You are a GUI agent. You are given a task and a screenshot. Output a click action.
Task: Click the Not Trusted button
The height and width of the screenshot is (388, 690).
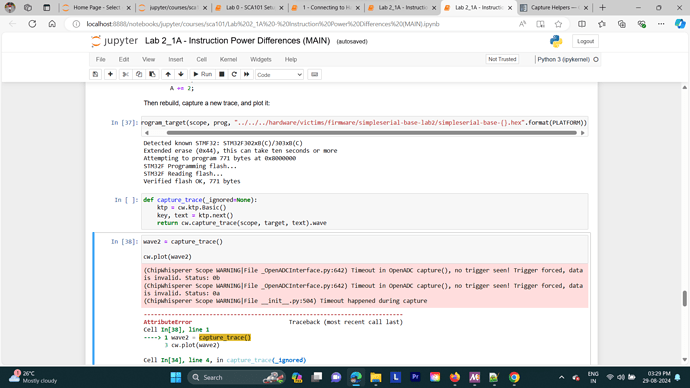coord(502,59)
